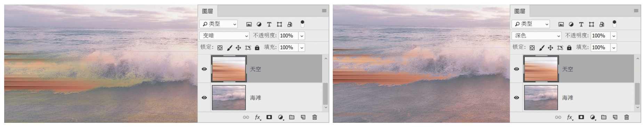Expand 填充 arrow in left panel

(301, 48)
